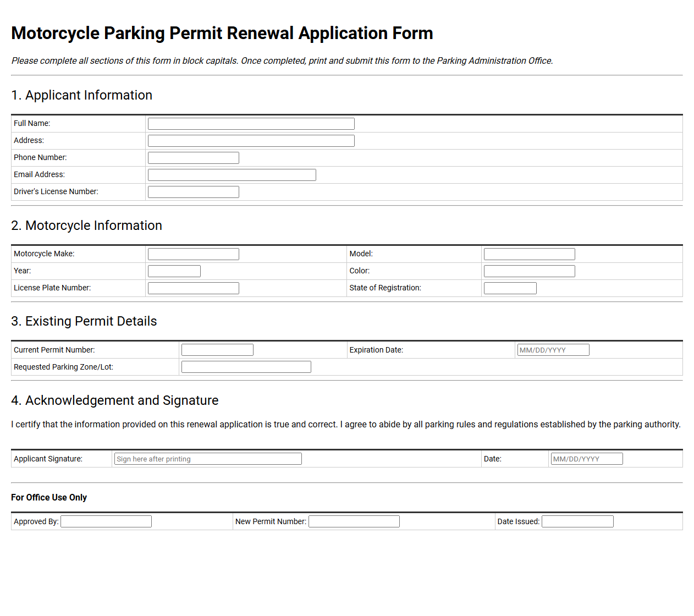694x616 pixels.
Task: Click the 'Date Issued:' label
Action: [x=519, y=521]
